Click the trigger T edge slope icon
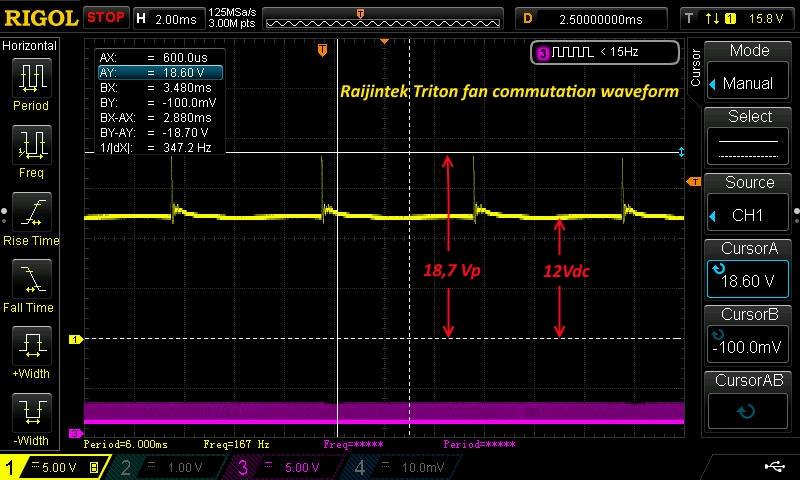 pyautogui.click(x=712, y=19)
